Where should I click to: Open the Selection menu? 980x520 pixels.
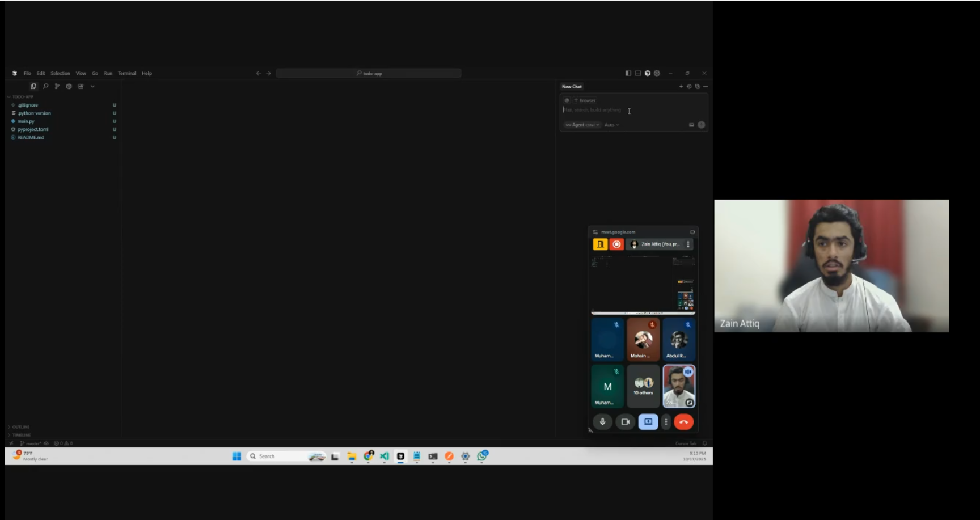click(60, 73)
